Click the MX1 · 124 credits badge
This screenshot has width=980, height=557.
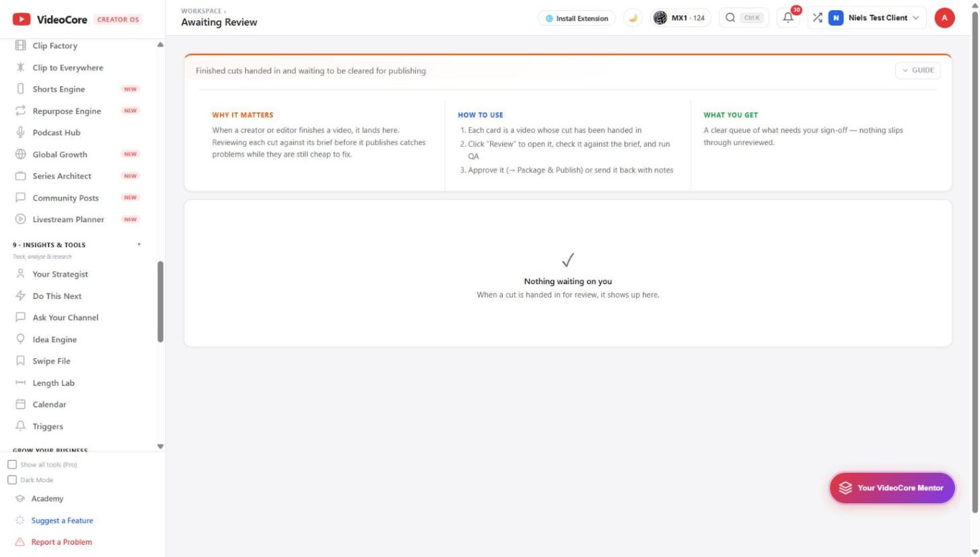[680, 18]
